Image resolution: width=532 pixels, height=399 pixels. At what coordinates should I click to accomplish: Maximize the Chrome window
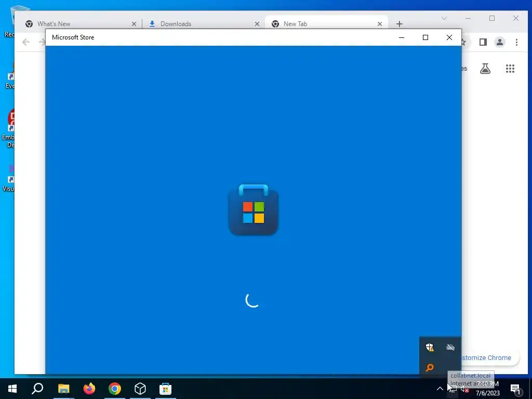[492, 18]
